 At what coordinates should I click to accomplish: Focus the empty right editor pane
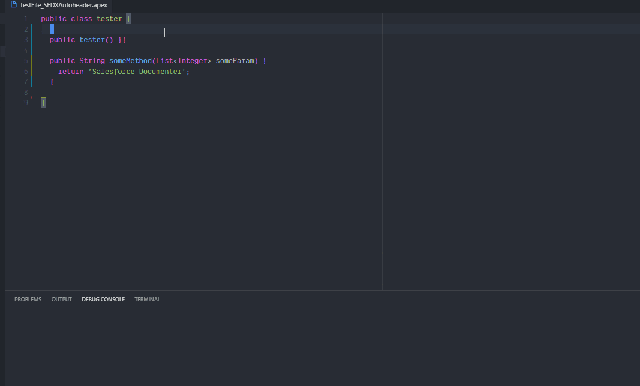pyautogui.click(x=511, y=151)
